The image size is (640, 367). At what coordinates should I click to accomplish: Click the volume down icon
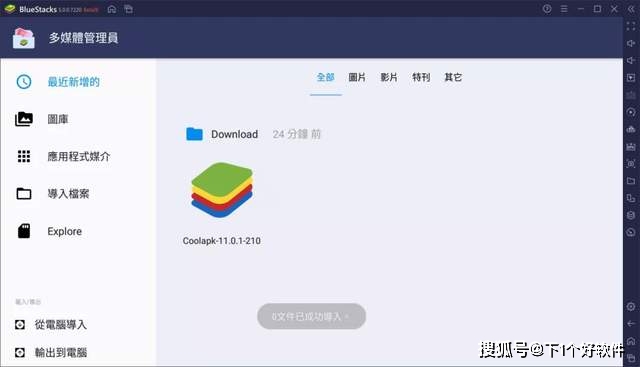631,60
